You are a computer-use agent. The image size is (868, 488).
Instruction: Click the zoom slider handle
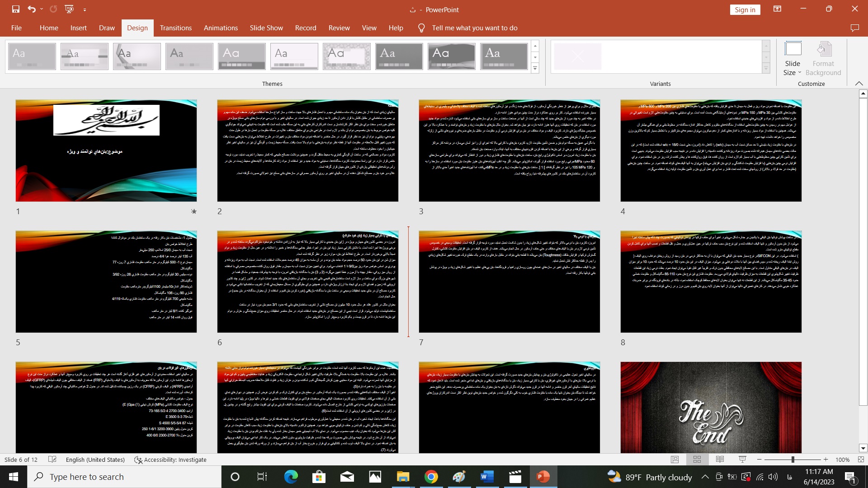tap(793, 460)
